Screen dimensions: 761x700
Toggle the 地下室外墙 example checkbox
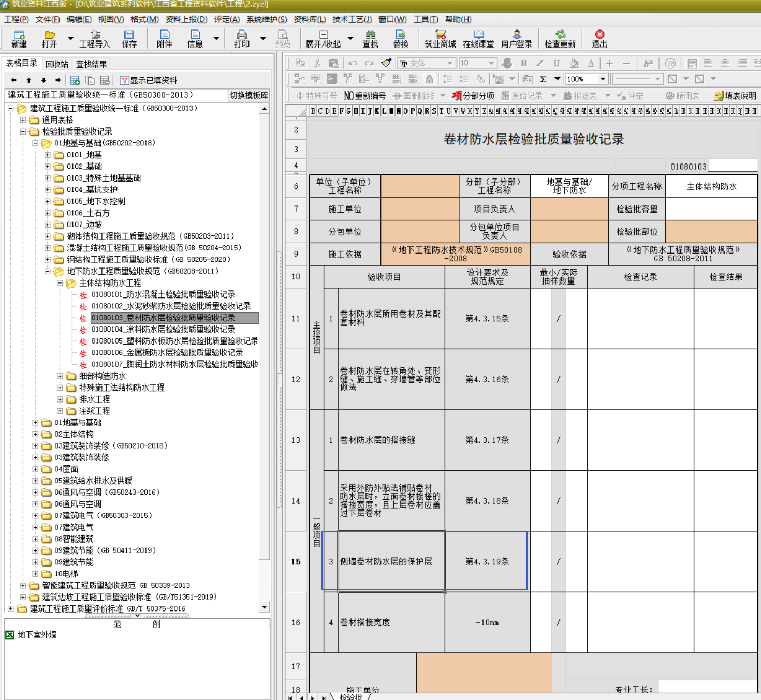(x=10, y=635)
